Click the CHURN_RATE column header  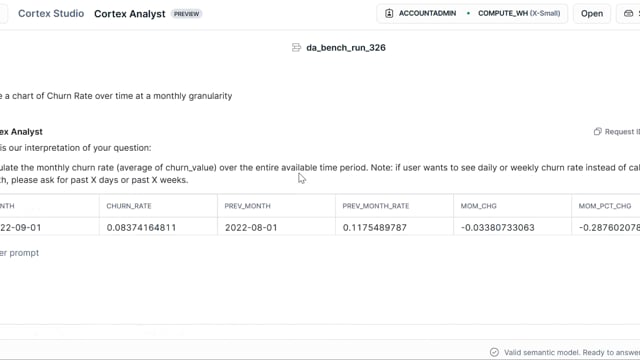point(129,206)
